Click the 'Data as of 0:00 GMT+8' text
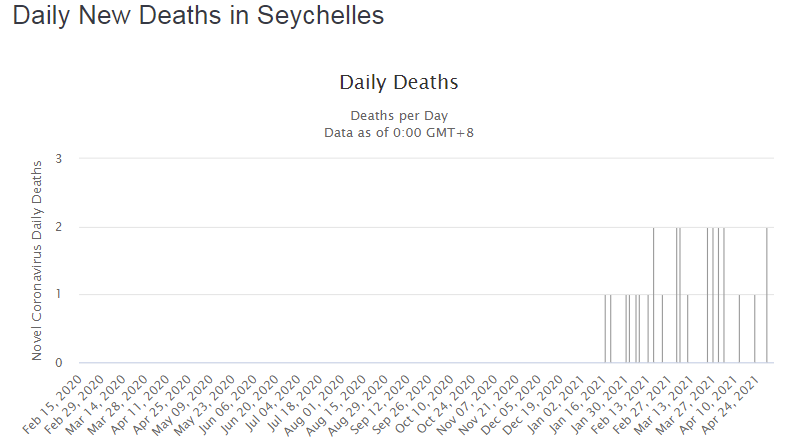 click(x=398, y=131)
